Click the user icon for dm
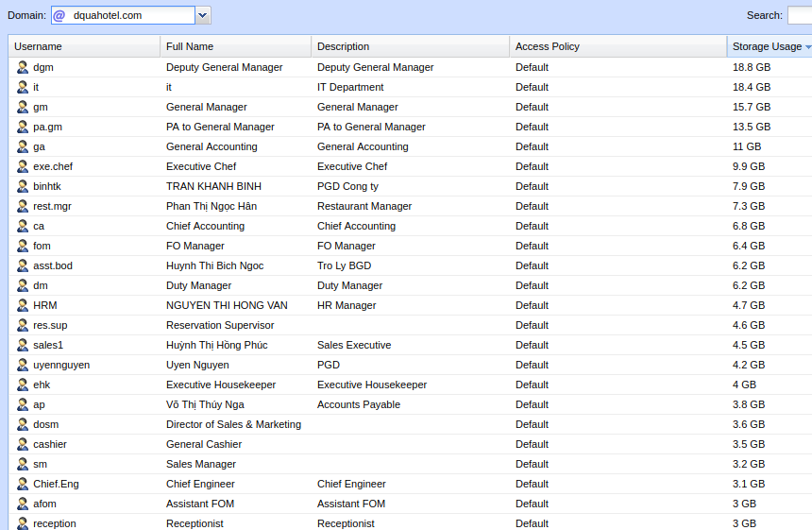 (x=23, y=285)
